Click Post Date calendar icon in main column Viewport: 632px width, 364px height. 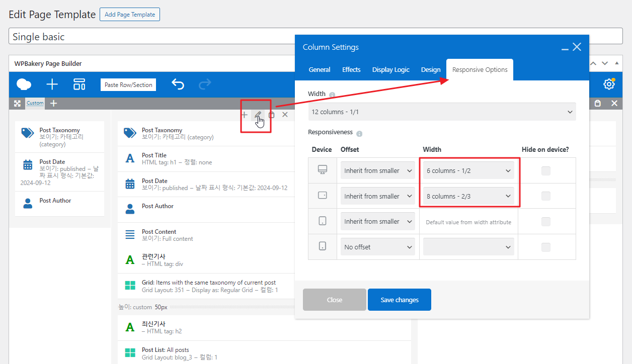130,184
